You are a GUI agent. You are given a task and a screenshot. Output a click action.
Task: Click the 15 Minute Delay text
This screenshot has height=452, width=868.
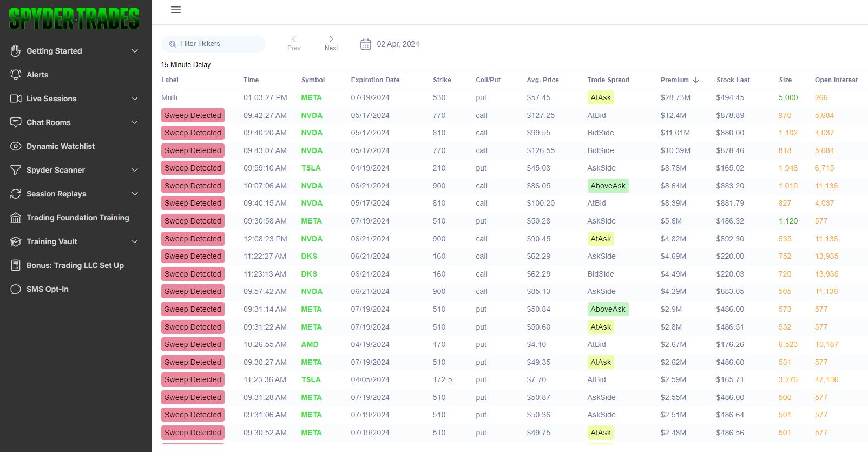point(186,64)
